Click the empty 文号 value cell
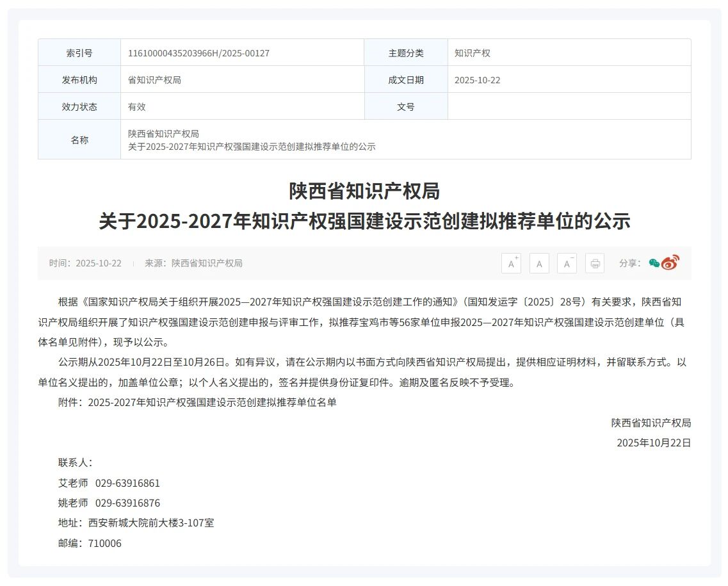This screenshot has width=728, height=586. tap(569, 107)
